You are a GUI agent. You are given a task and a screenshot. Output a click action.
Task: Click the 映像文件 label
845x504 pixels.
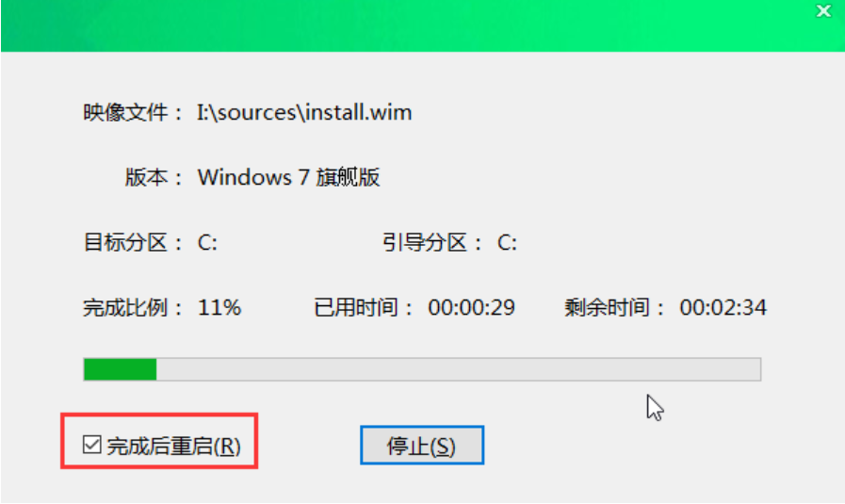[x=125, y=113]
